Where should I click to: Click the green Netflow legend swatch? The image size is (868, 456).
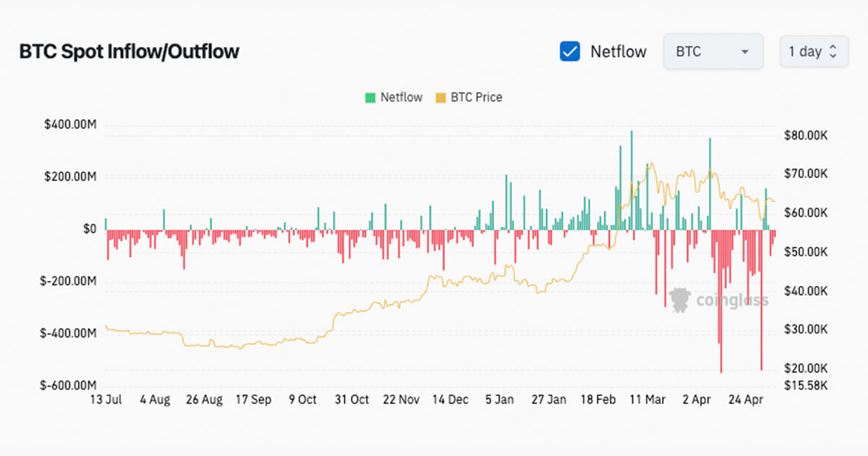point(371,97)
